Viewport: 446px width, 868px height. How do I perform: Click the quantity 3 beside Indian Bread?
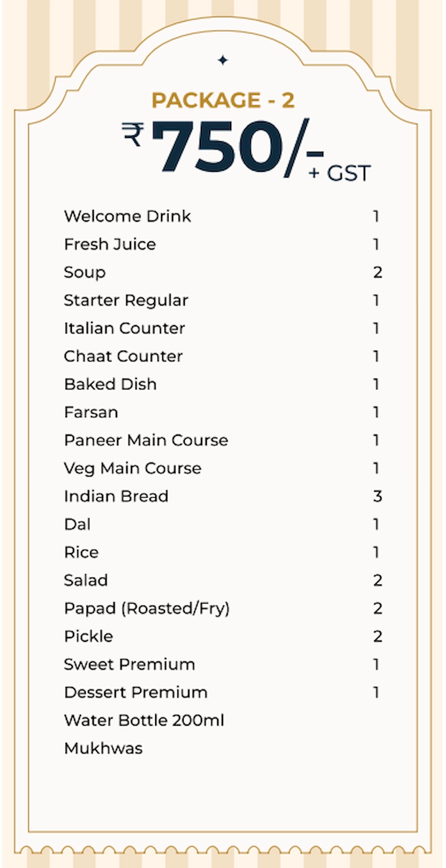tap(378, 496)
